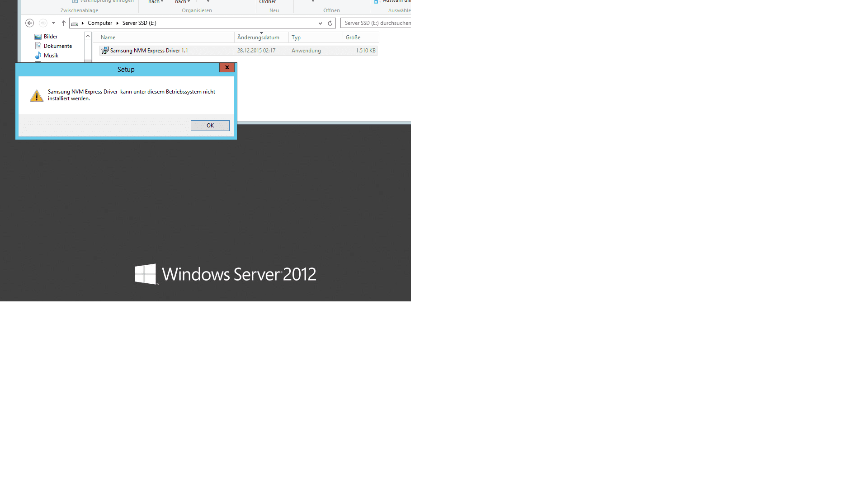Image resolution: width=868 pixels, height=488 pixels.
Task: Close the Setup dialog with the red X
Action: coord(227,67)
